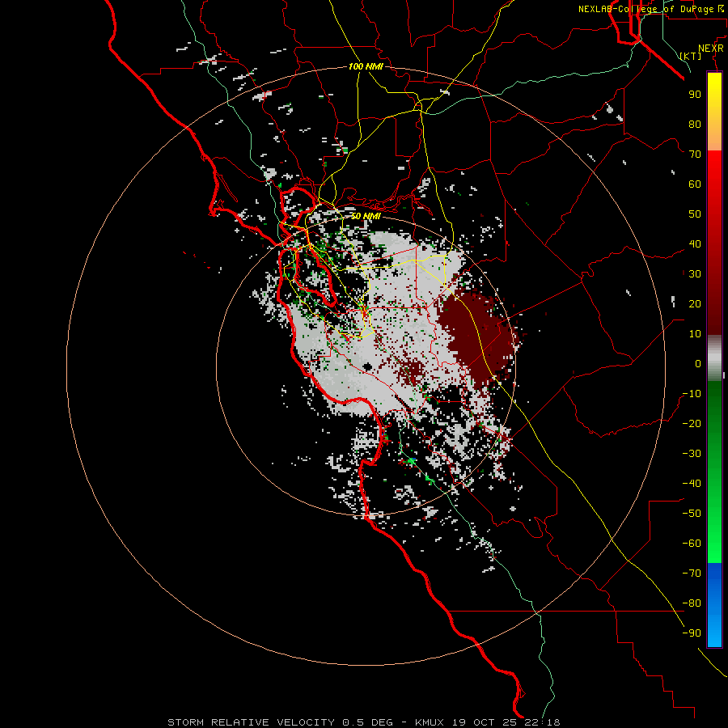This screenshot has width=728, height=728.
Task: Click the "-40" value on the velocity scale
Action: click(x=692, y=484)
